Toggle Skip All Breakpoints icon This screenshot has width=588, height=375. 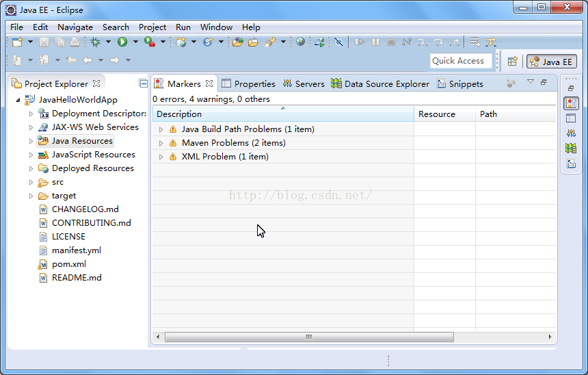(x=338, y=42)
